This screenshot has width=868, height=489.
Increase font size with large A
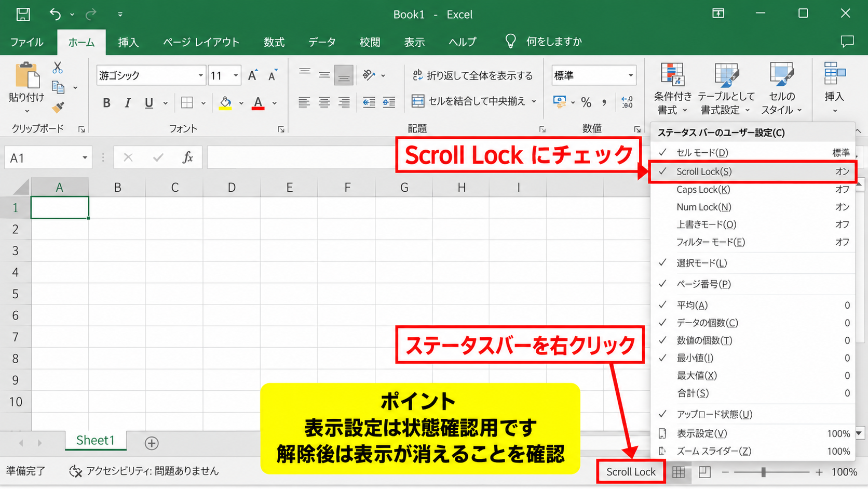coord(252,75)
